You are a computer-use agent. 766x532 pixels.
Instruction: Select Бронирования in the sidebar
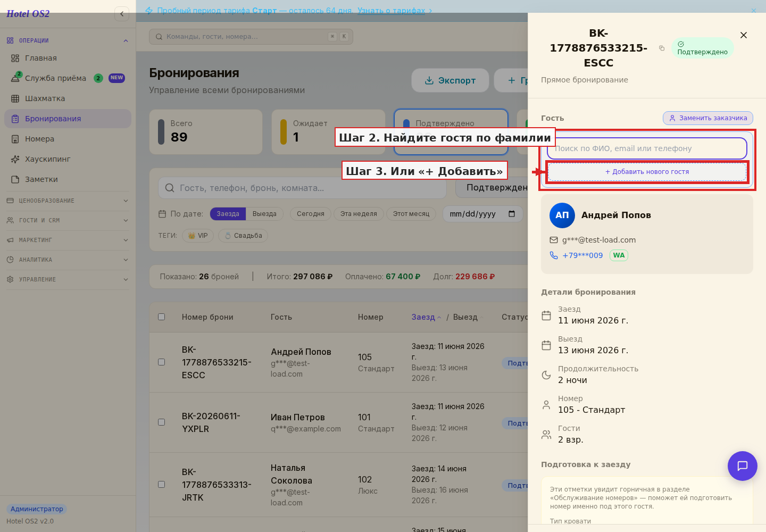click(68, 119)
